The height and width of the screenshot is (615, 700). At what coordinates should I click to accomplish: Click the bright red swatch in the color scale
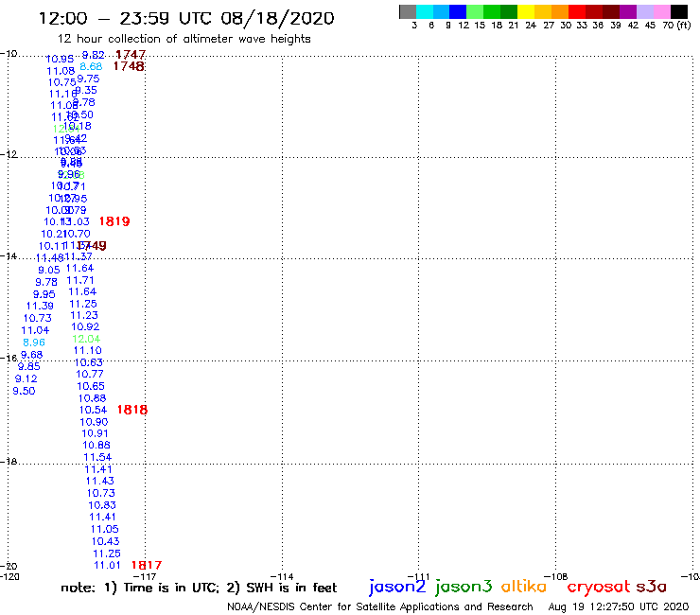(577, 11)
